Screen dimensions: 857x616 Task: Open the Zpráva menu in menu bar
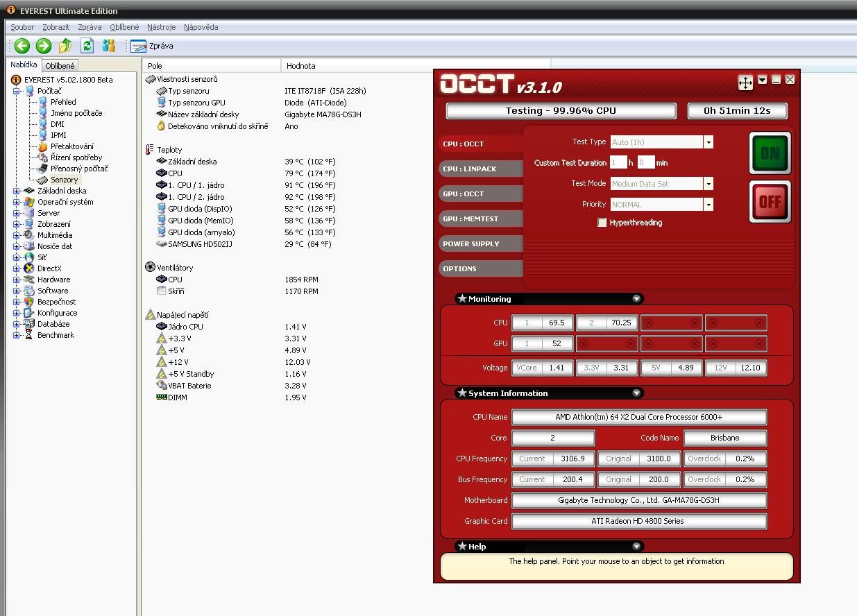[90, 27]
